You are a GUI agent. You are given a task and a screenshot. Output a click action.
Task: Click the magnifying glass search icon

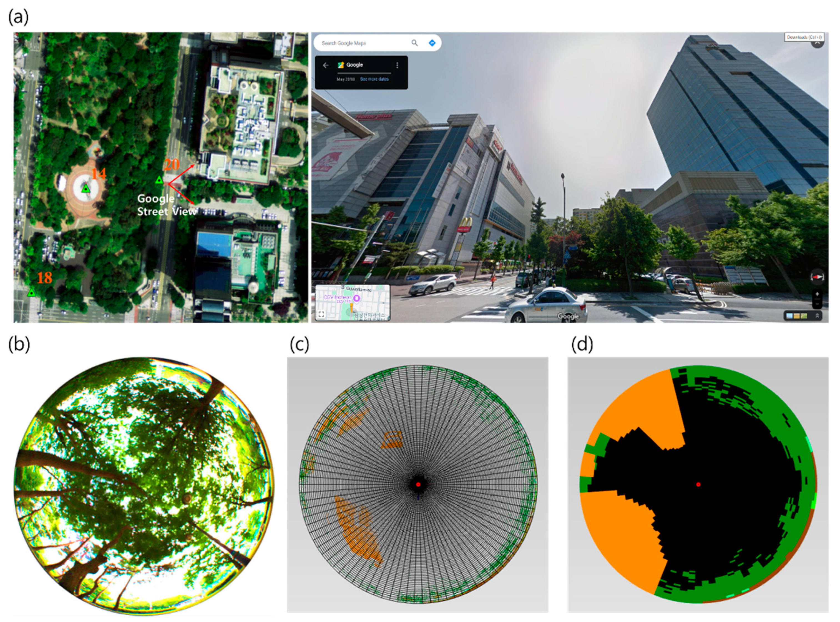(414, 43)
